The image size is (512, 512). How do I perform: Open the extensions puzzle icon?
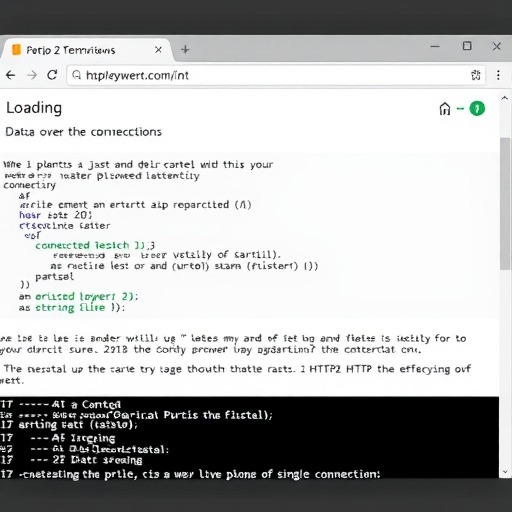pos(476,75)
